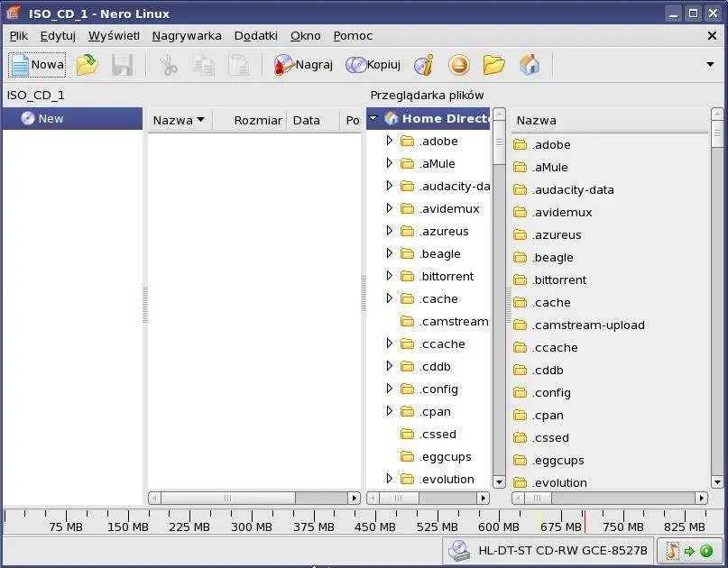The image size is (728, 568).
Task: Start burning with the Nagraj button
Action: [303, 65]
